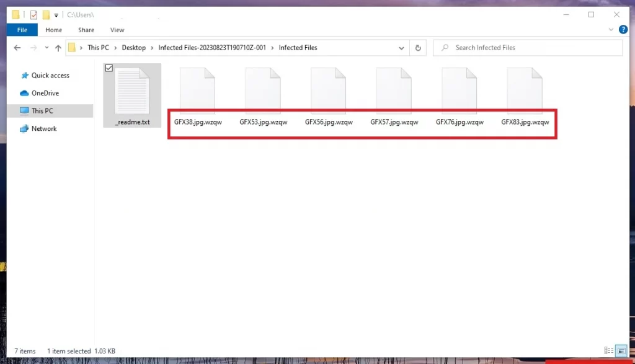Click the New folder quick access icon
635x364 pixels.
pyautogui.click(x=46, y=15)
